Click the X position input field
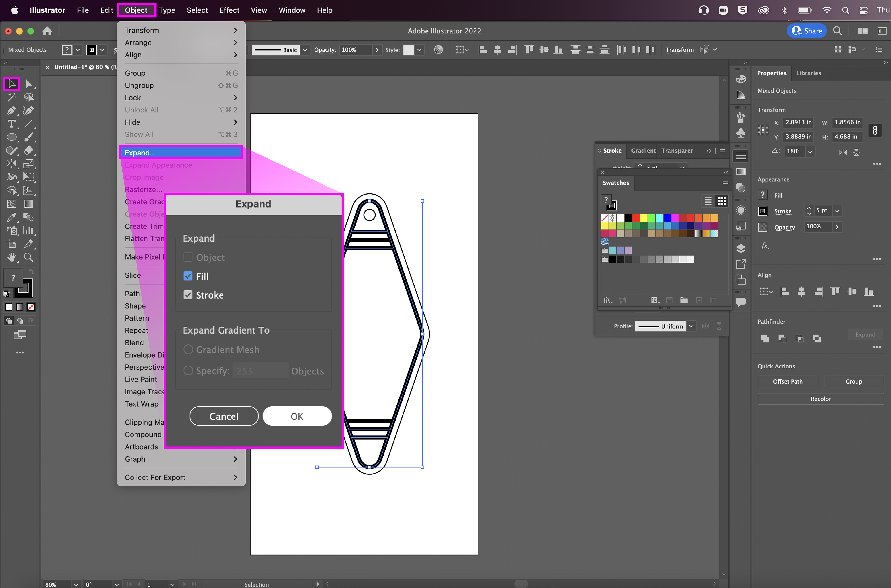 (x=798, y=122)
